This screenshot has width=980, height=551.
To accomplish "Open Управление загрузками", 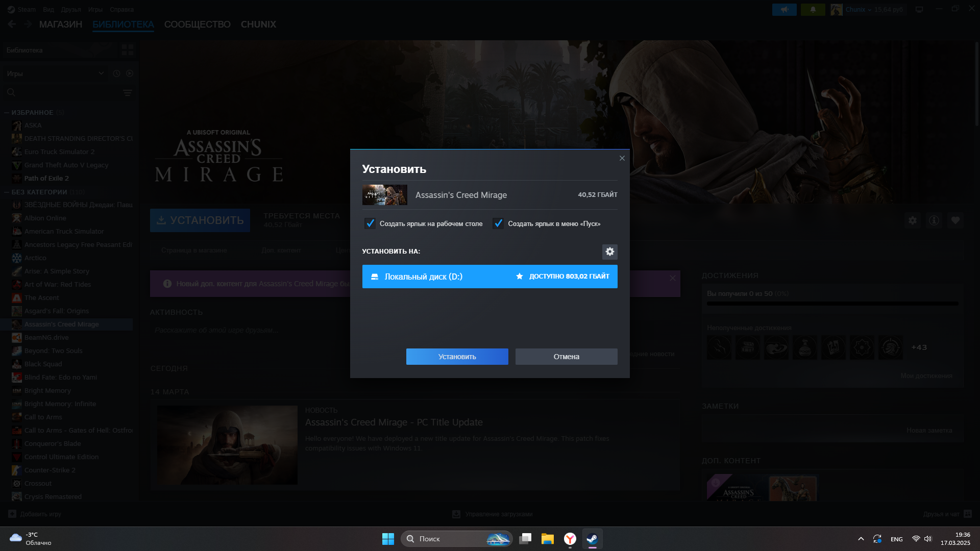I will click(x=493, y=514).
